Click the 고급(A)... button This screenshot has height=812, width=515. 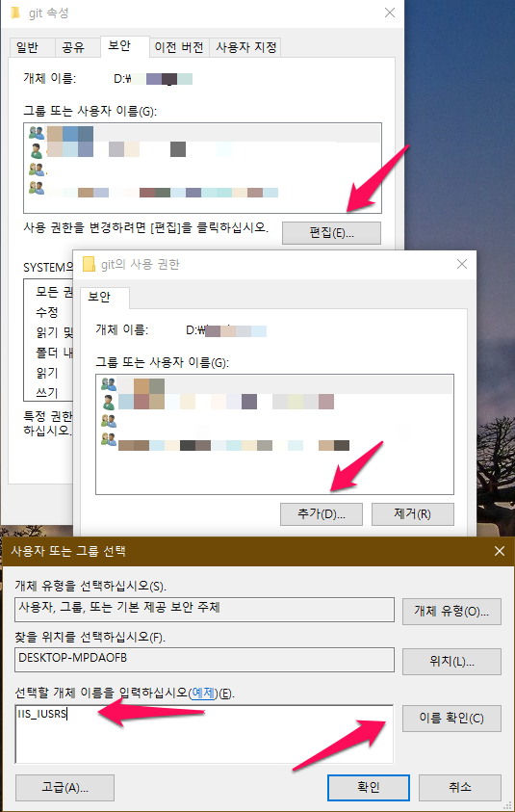pos(64,788)
